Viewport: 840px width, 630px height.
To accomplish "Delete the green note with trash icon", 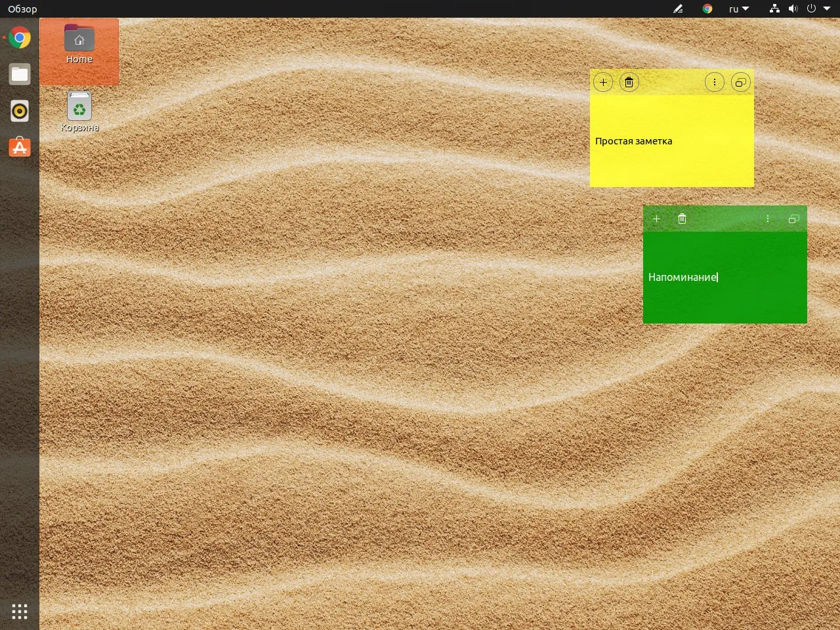I will 682,219.
